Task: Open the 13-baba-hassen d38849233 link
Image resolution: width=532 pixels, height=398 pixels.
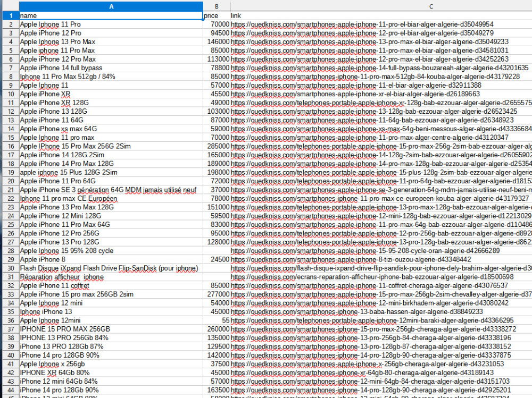Action: point(356,311)
